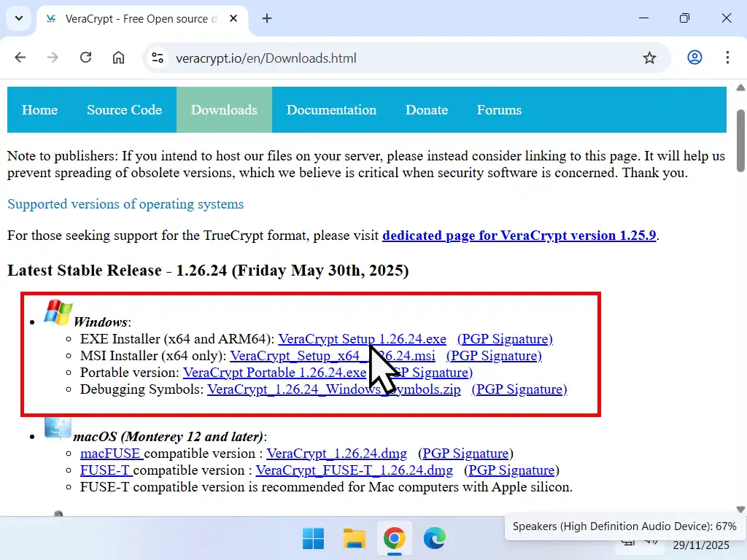Select Documentation in the navigation bar
Viewport: 747px width, 560px height.
click(x=332, y=110)
